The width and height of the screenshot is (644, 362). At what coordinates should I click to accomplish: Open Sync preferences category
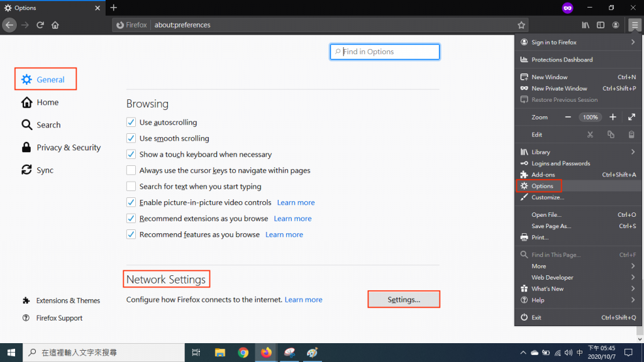[37, 170]
